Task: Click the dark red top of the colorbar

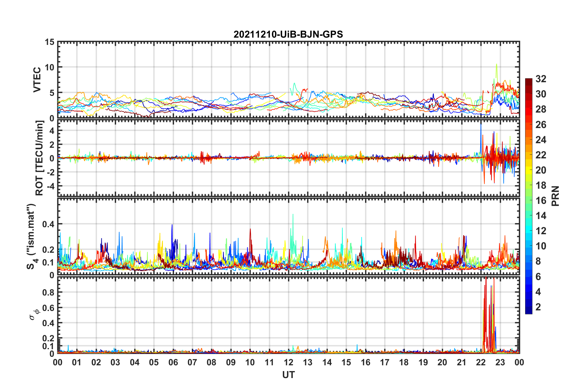Action: tap(529, 81)
